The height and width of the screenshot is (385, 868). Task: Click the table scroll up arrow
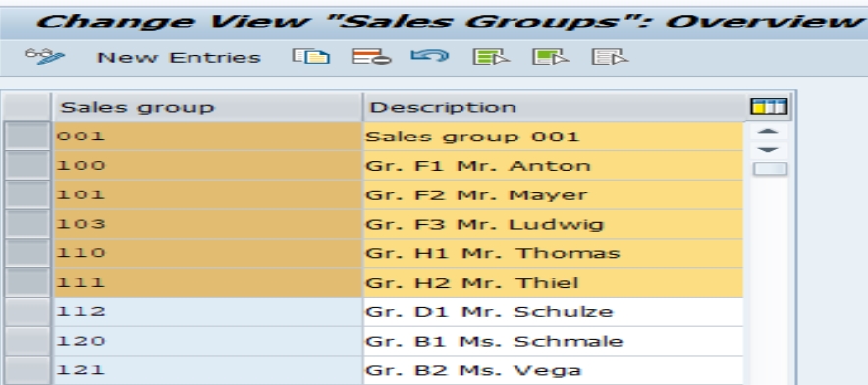coord(767,132)
